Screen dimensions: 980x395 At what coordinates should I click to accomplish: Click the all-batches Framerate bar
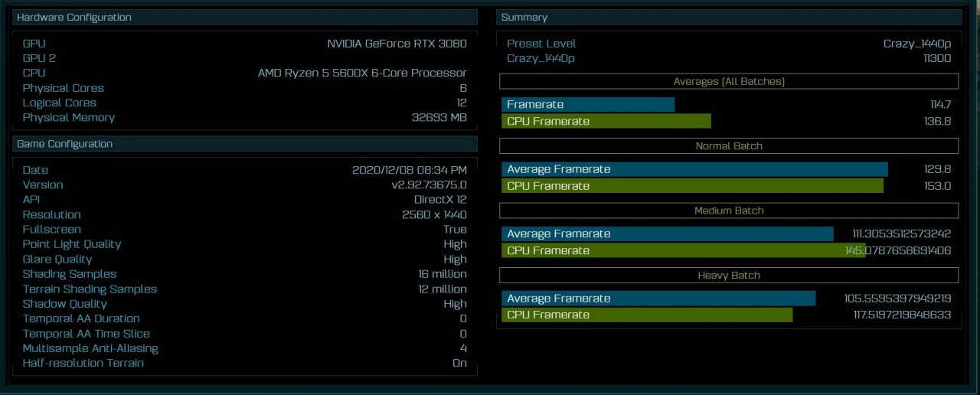pos(588,104)
